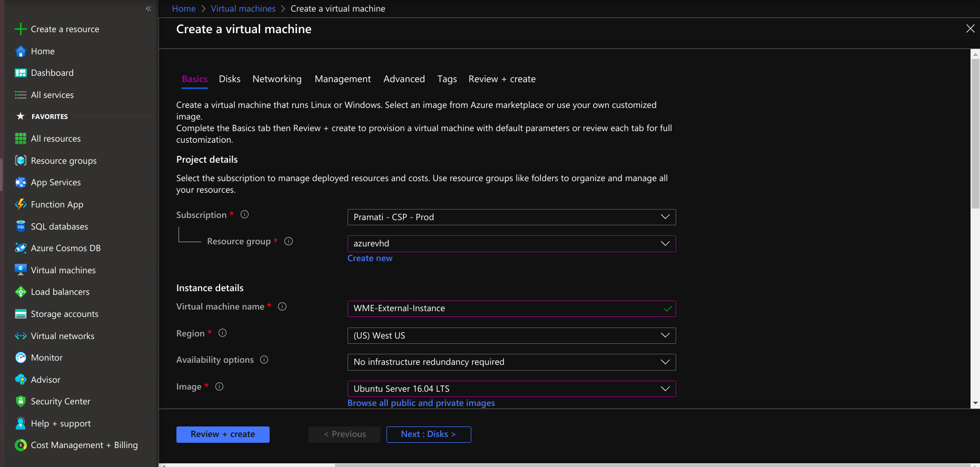Click the Function App lightning icon
The width and height of the screenshot is (980, 467).
[x=21, y=204]
